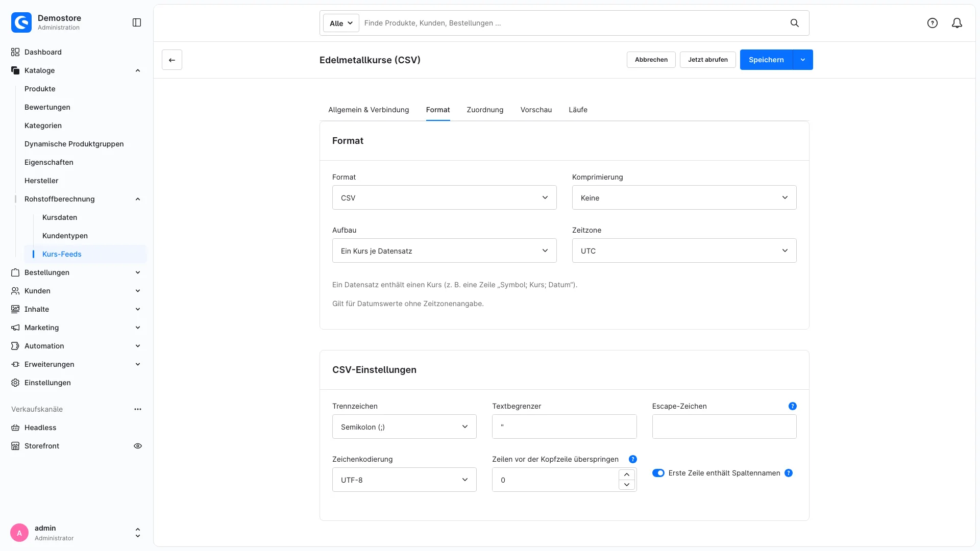Collapse the Rohstoffberechnung submenu chevron
Viewport: 980px width, 551px height.
coord(138,199)
